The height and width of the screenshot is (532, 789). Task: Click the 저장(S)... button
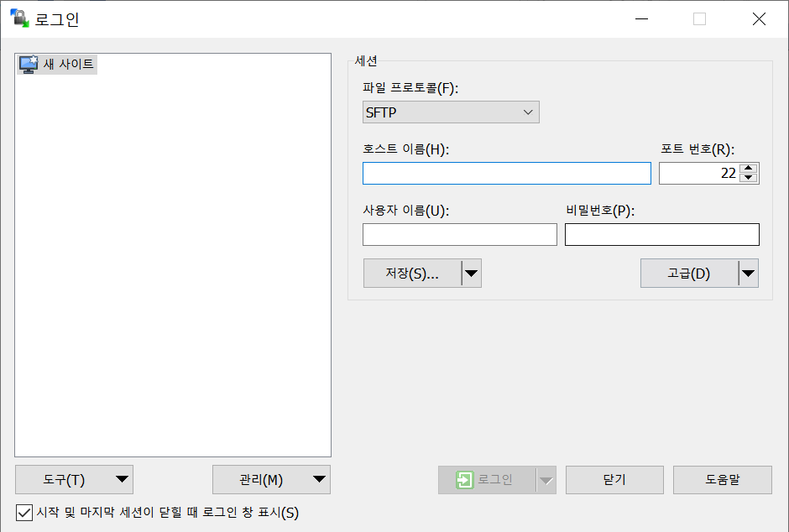coord(413,274)
